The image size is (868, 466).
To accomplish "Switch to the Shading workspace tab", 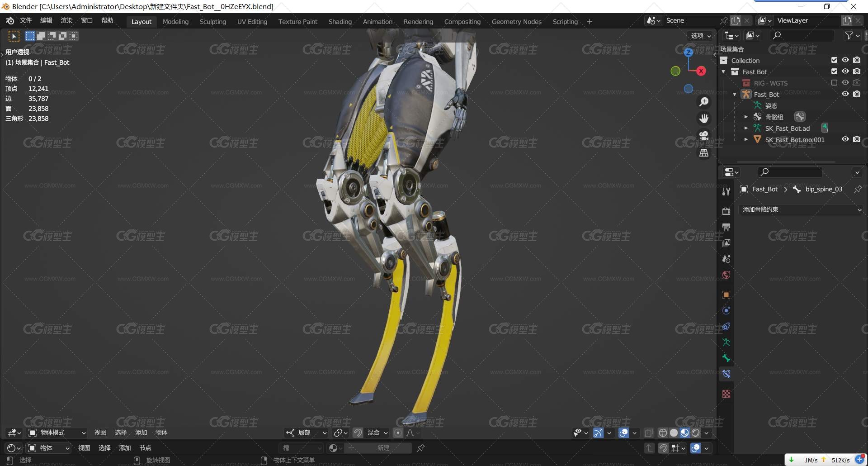I will click(340, 22).
